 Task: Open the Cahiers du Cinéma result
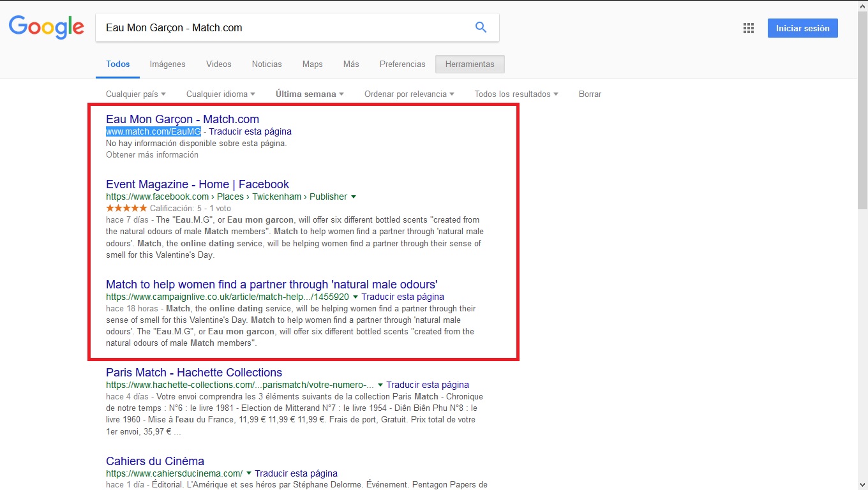pyautogui.click(x=155, y=461)
